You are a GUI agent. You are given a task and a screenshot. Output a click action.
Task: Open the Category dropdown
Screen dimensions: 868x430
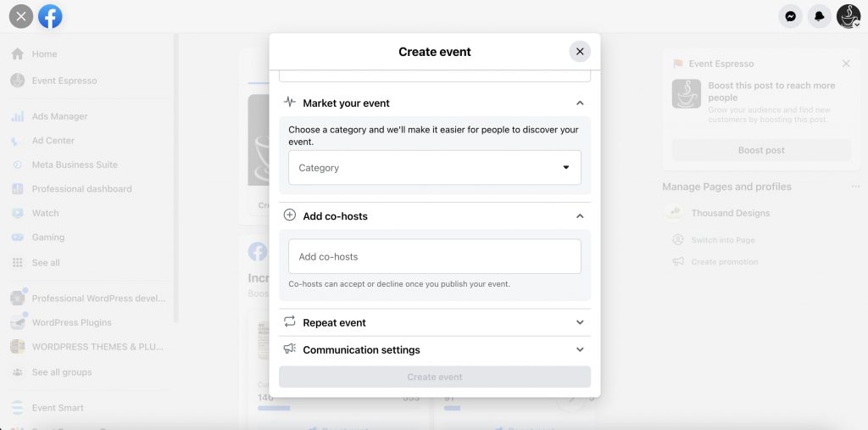point(435,167)
